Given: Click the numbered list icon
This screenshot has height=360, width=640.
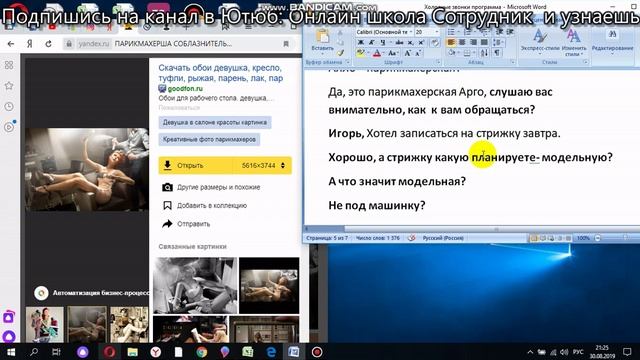Looking at the screenshot, I should coord(467,32).
